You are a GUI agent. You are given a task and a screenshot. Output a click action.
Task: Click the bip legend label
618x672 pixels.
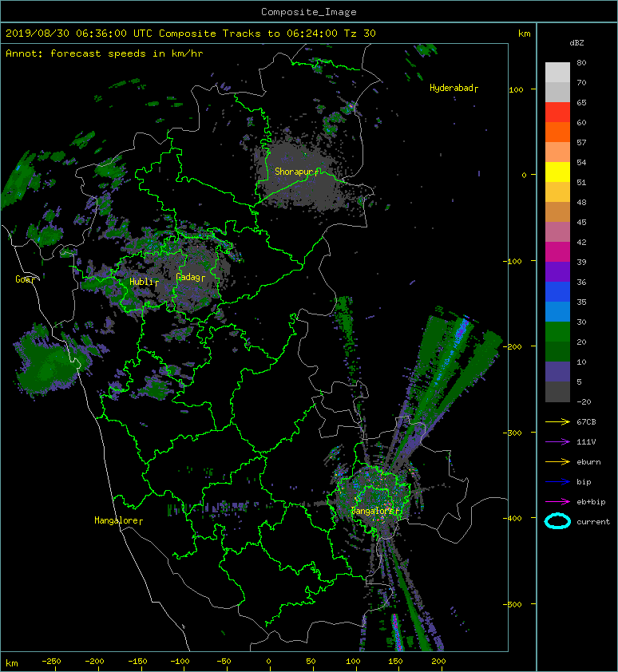tap(584, 482)
